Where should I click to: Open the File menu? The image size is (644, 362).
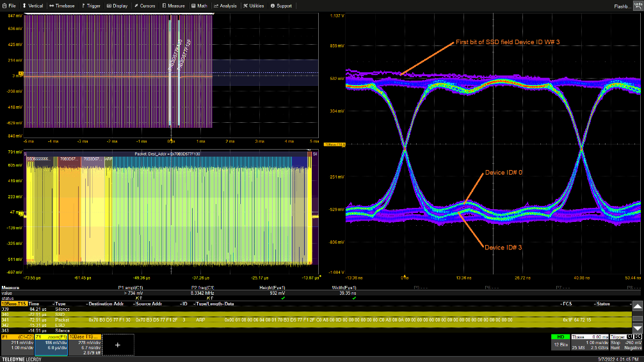[x=10, y=6]
